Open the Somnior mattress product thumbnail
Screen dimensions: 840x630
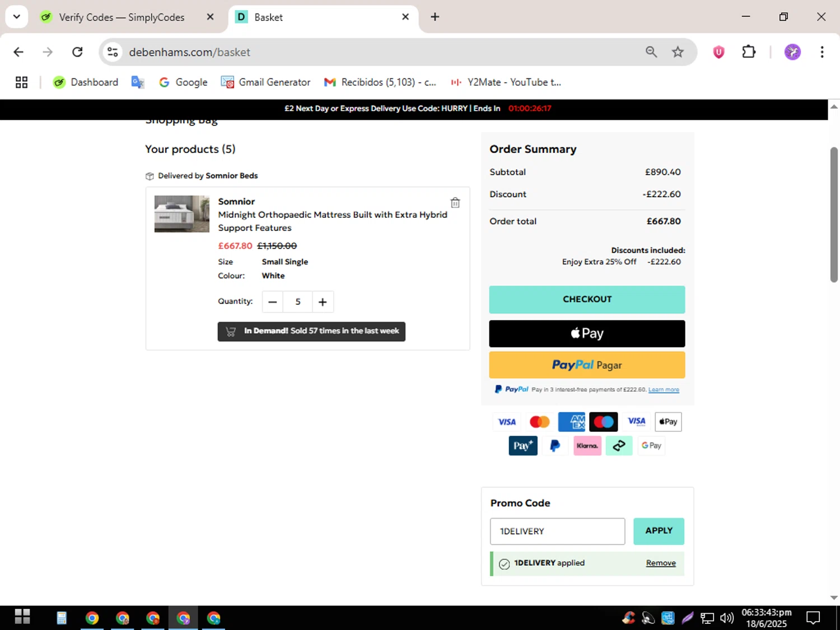tap(182, 213)
